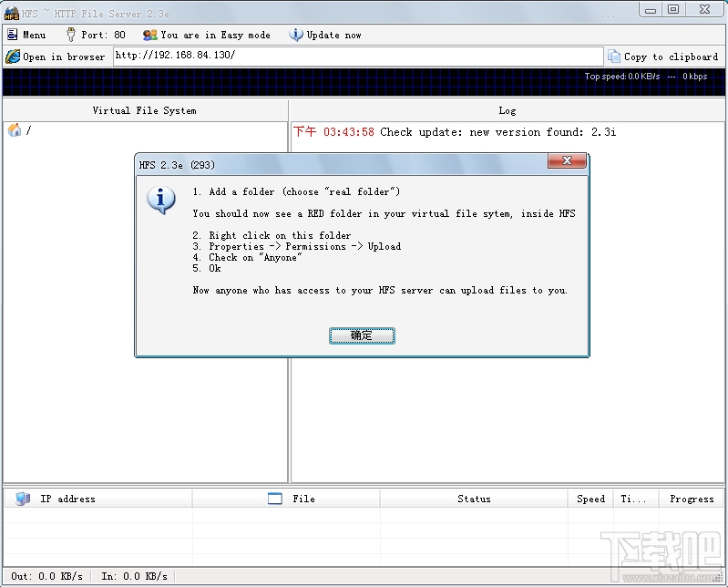Click the Out: 0.0 KB/s status bar entry
728x587 pixels.
46,576
